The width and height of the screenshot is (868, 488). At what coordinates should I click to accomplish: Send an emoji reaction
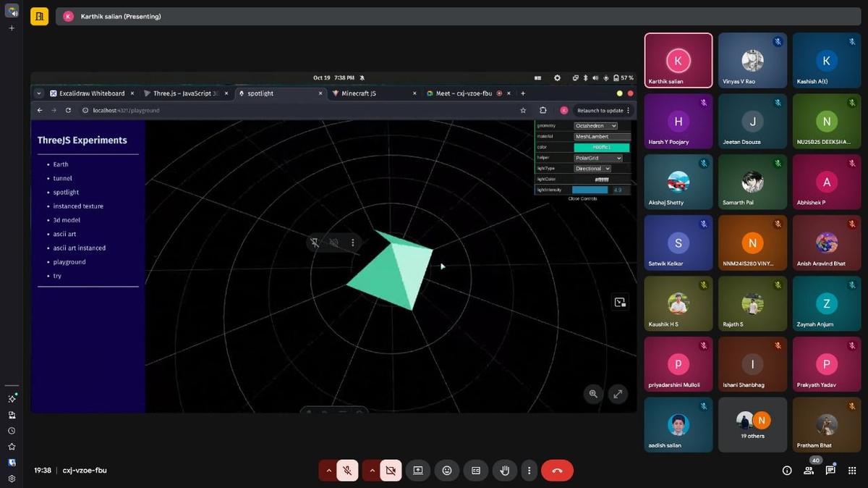click(447, 470)
